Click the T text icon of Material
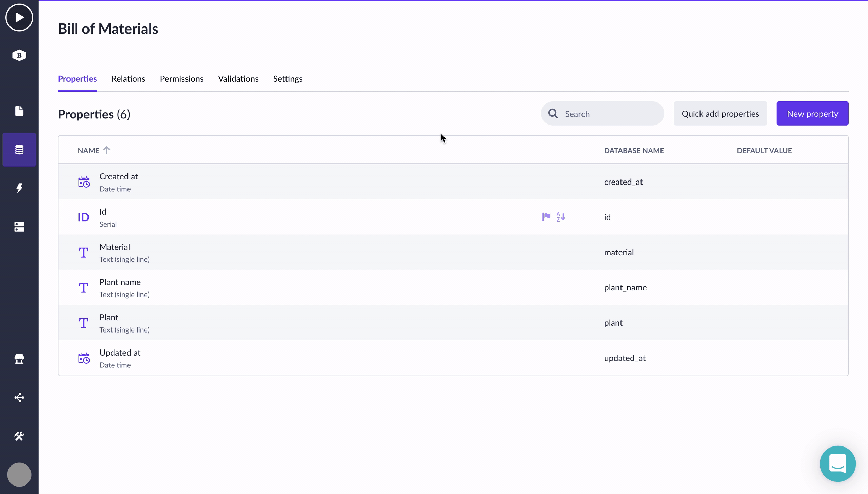 (84, 253)
